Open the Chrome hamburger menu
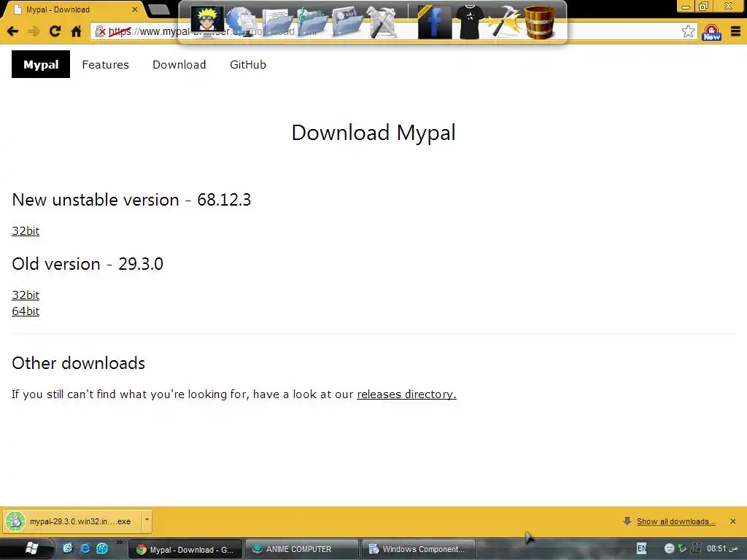747x560 pixels. (x=735, y=31)
